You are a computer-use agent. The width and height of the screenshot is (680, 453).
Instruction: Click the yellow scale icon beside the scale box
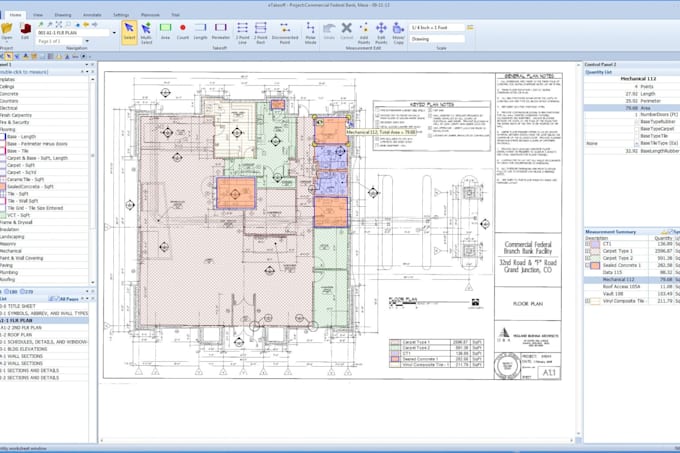470,27
